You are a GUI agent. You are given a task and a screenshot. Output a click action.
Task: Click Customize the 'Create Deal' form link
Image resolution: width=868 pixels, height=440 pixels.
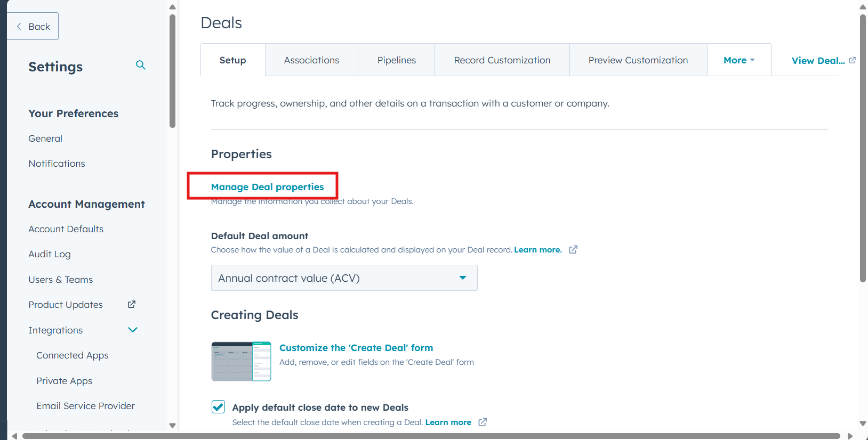pyautogui.click(x=356, y=348)
